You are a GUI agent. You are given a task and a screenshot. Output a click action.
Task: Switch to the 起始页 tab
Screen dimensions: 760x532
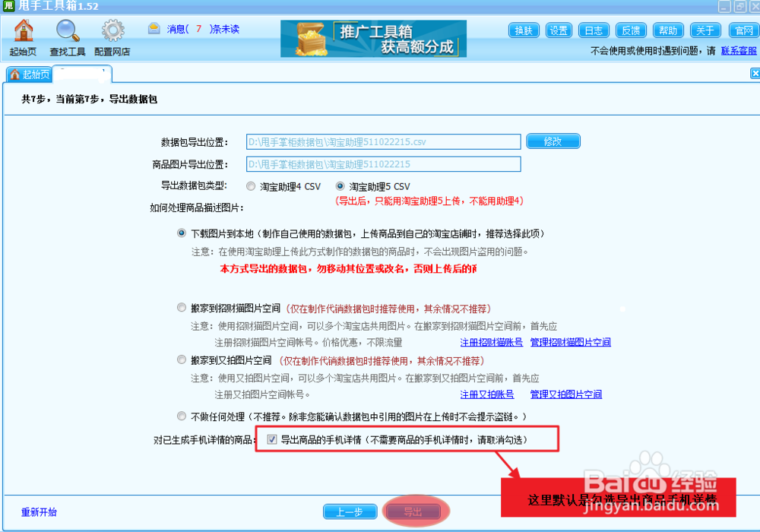click(34, 74)
